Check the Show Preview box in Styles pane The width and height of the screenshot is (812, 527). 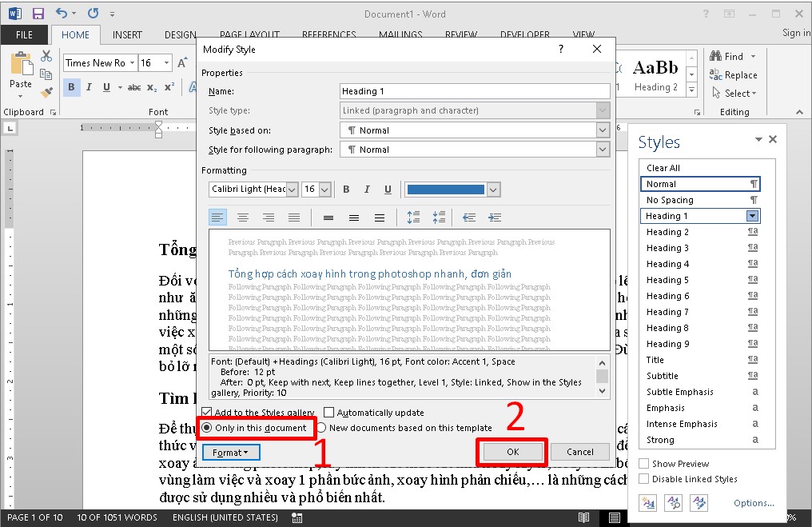click(644, 464)
